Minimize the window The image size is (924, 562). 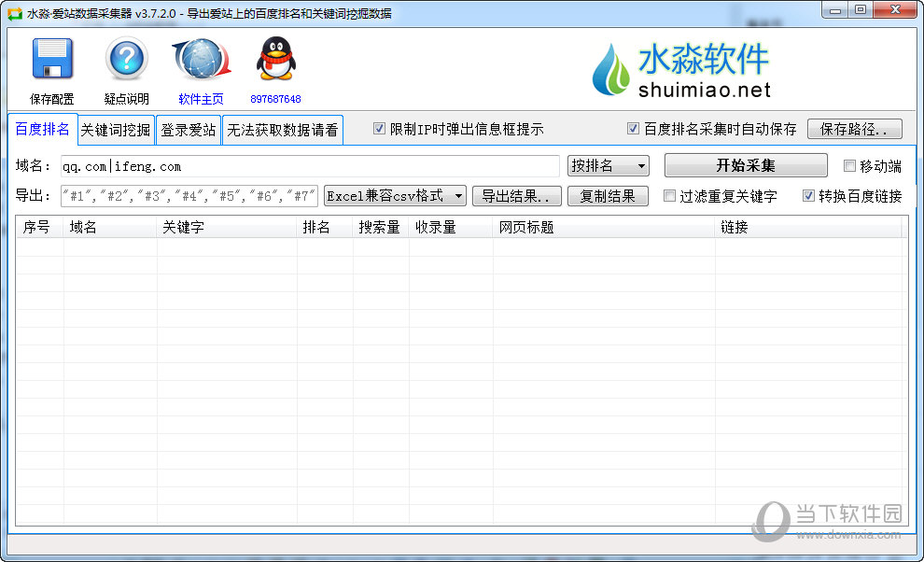pos(835,10)
